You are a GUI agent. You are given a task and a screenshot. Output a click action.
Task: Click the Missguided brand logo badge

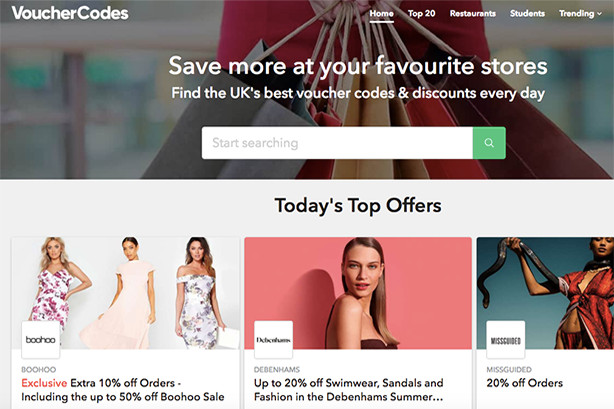[506, 340]
